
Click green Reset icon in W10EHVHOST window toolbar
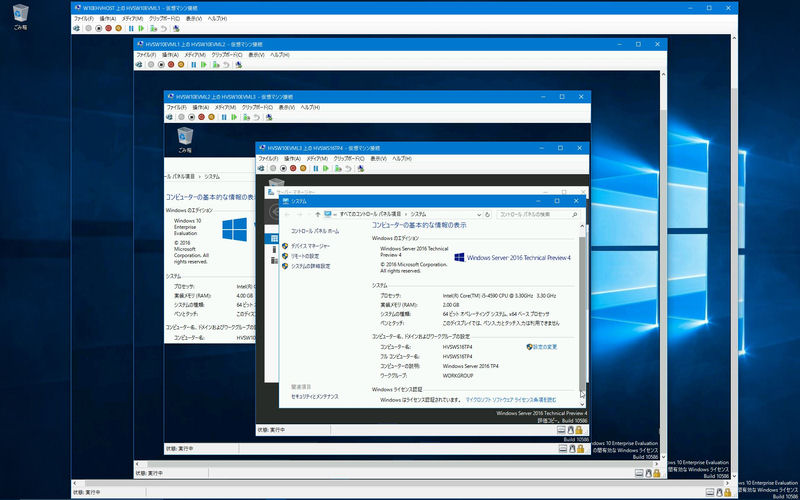141,29
